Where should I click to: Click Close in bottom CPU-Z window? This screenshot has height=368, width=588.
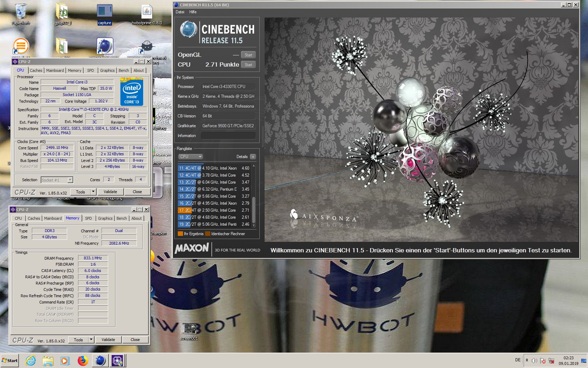click(135, 340)
